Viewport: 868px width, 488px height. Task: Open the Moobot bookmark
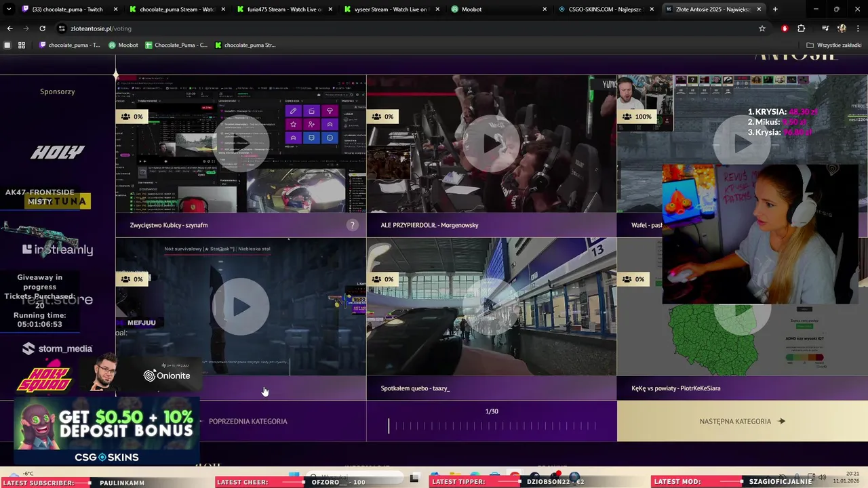coord(123,45)
